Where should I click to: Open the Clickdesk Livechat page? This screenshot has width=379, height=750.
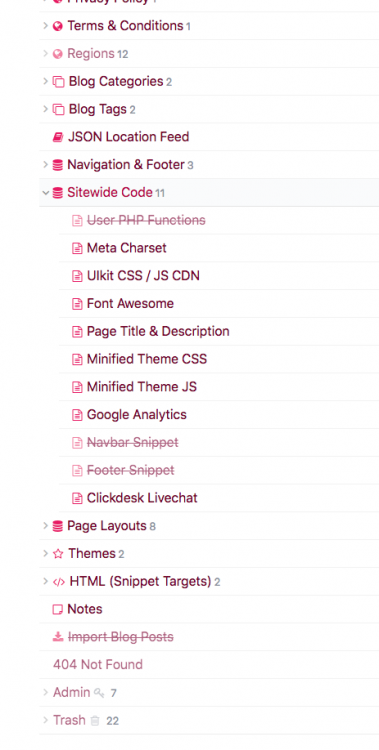(x=142, y=498)
